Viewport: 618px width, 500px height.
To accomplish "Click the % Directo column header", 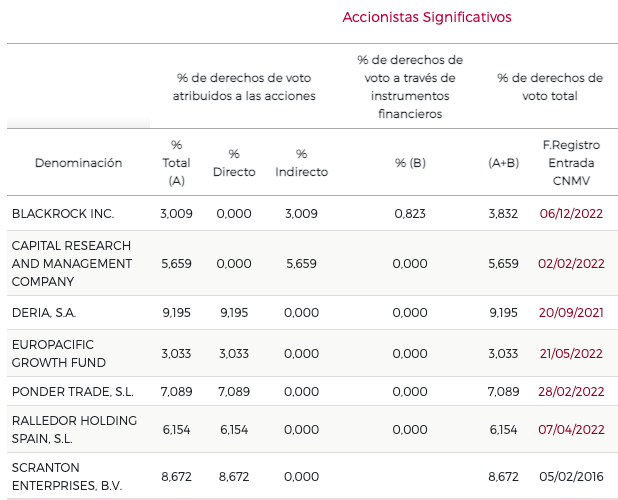I will [234, 163].
